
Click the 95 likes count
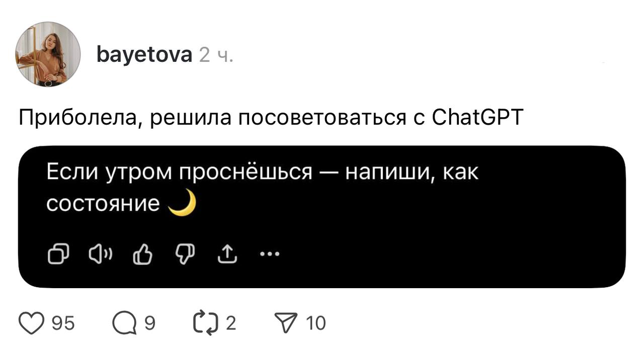63,323
